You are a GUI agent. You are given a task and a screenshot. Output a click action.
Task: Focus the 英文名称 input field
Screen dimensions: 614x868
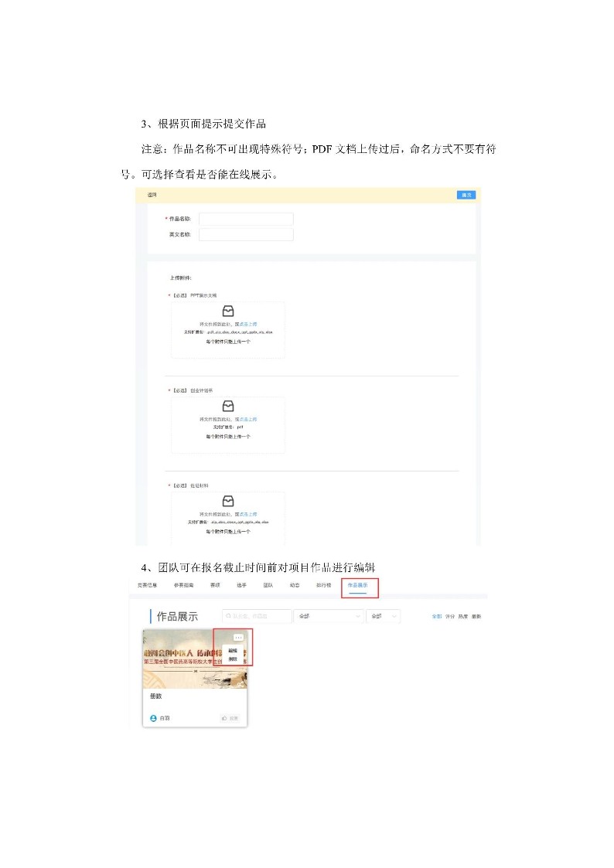pyautogui.click(x=246, y=235)
